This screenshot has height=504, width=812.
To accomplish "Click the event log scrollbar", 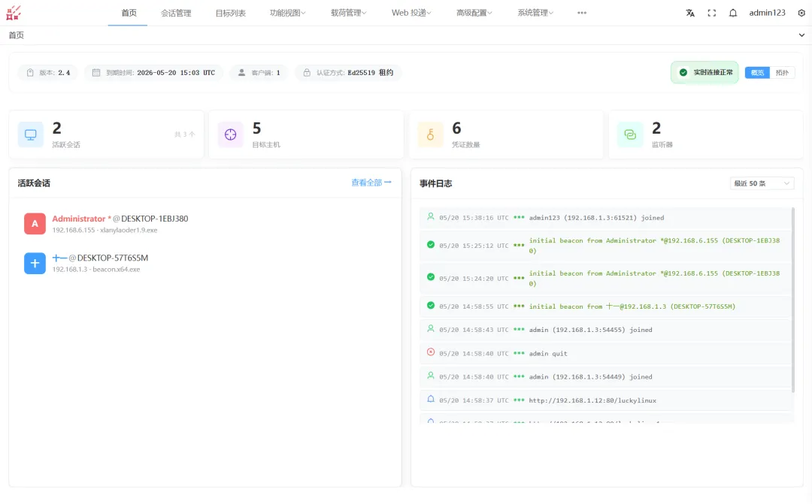I will (792, 300).
